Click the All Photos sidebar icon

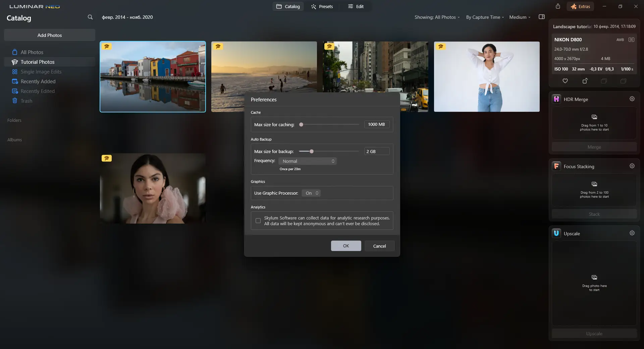[x=15, y=52]
